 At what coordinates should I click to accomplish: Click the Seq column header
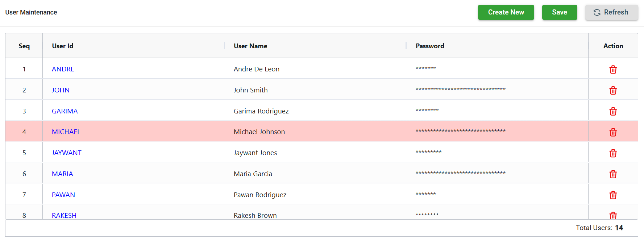point(24,46)
